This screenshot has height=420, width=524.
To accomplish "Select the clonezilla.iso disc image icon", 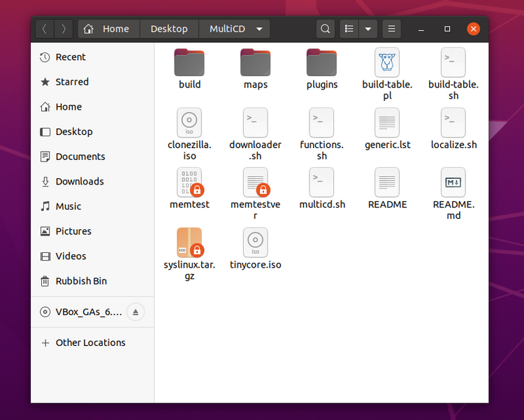I will [189, 123].
